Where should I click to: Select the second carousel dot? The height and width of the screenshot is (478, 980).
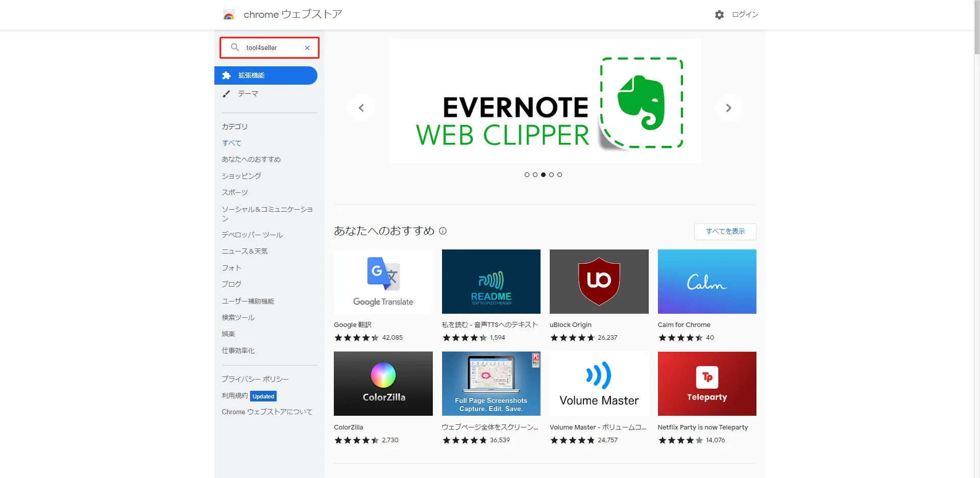(535, 174)
